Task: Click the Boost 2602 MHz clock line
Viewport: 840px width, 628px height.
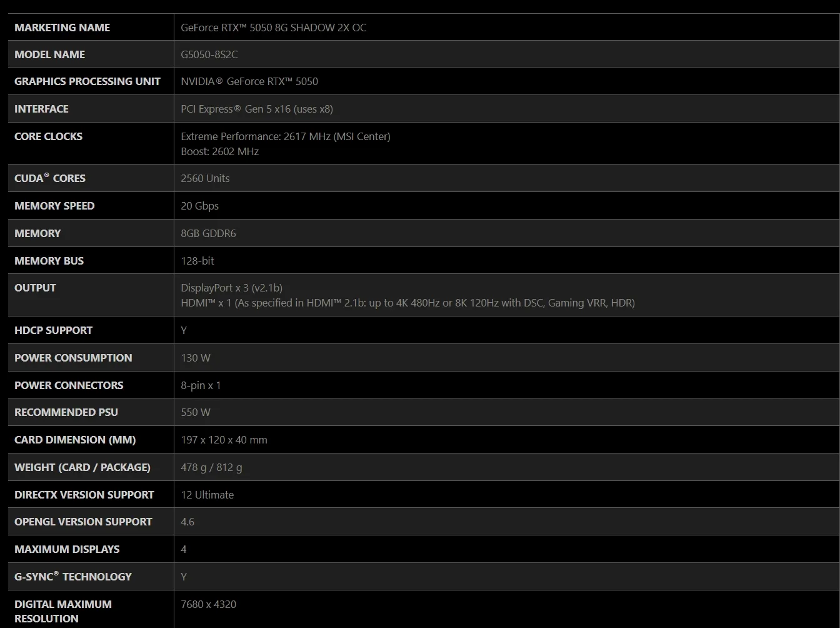Action: pyautogui.click(x=220, y=151)
